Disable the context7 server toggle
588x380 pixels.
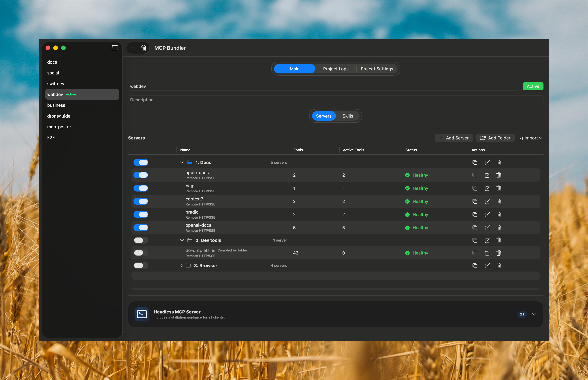[141, 201]
